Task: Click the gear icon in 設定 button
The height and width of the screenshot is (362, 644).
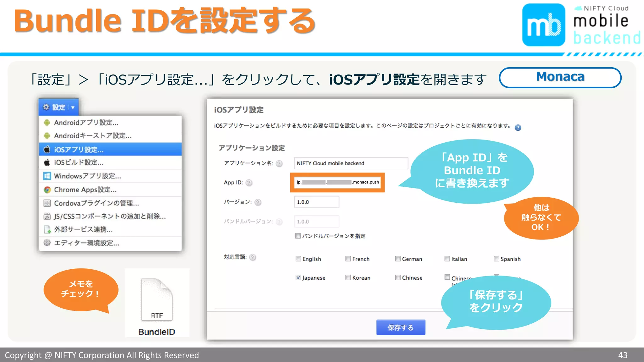Action: click(x=46, y=107)
